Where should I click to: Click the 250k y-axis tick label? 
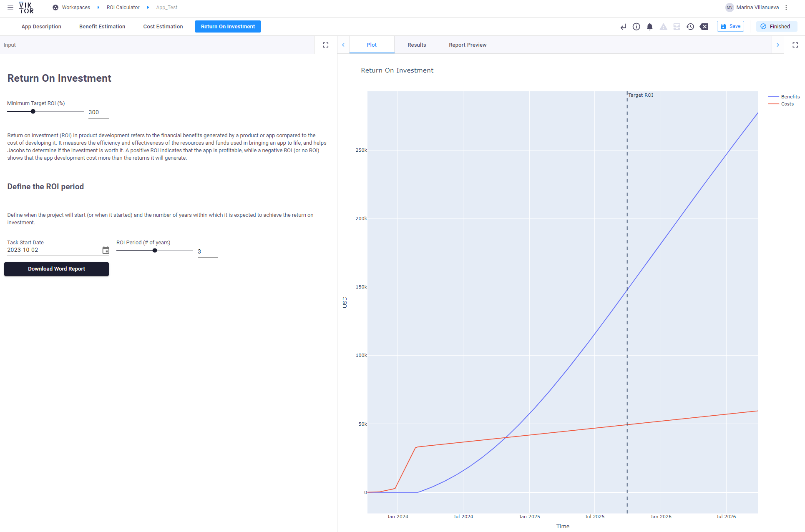(361, 150)
